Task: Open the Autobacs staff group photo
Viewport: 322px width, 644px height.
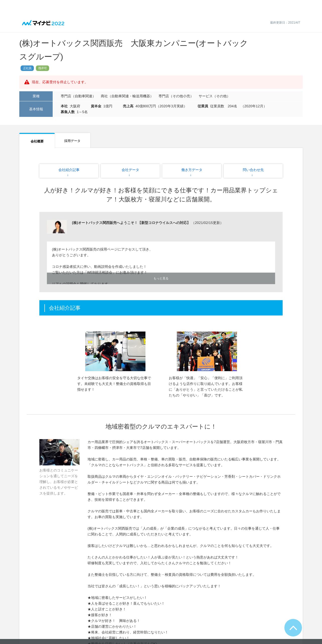Action: (x=207, y=351)
